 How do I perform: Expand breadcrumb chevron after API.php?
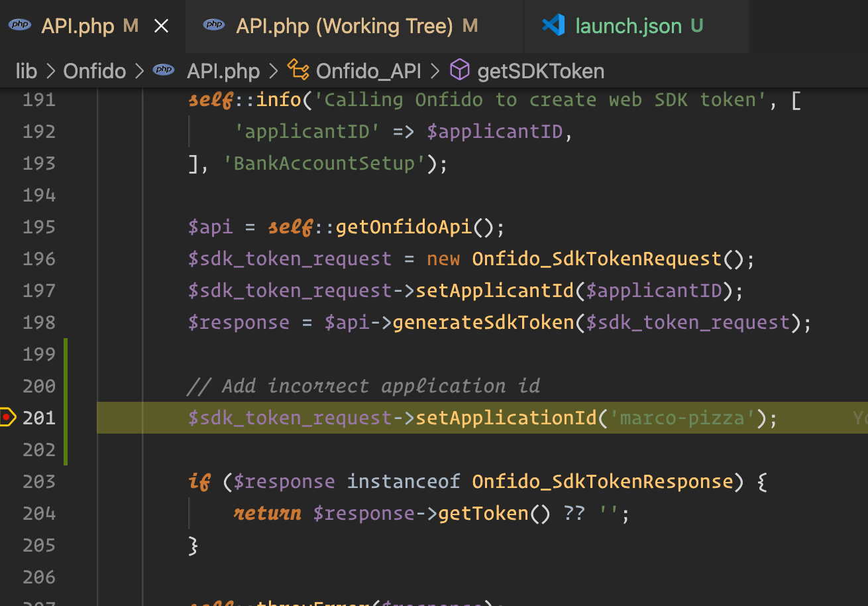pos(273,71)
